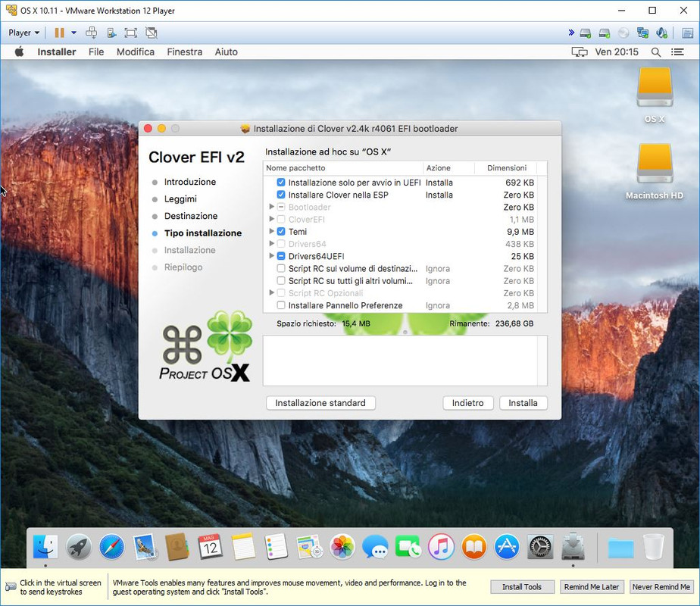
Task: Open Calendar icon showing 12
Action: (211, 546)
